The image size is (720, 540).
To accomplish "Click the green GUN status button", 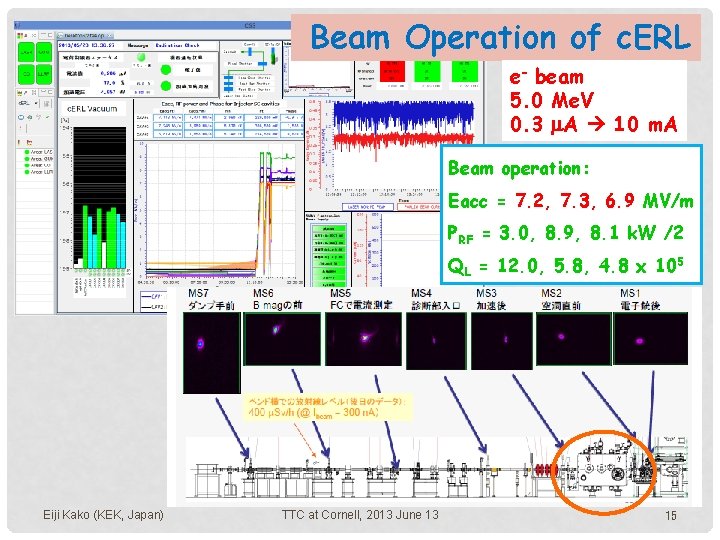I will click(43, 52).
